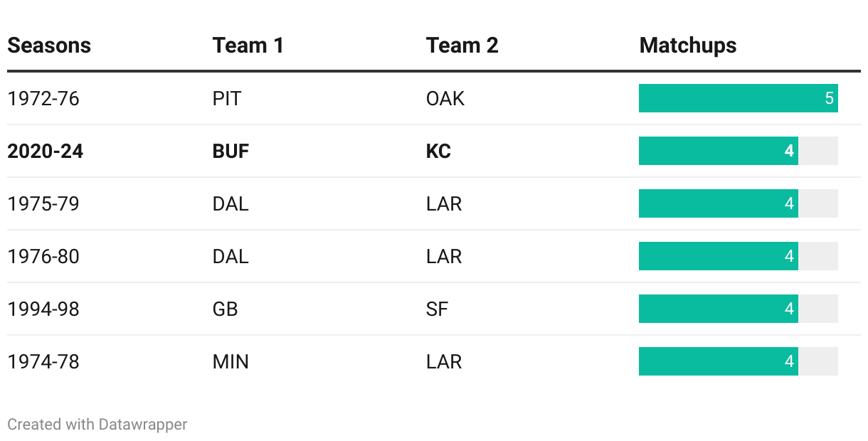Select the PIT team cell
868x441 pixels.
click(227, 98)
